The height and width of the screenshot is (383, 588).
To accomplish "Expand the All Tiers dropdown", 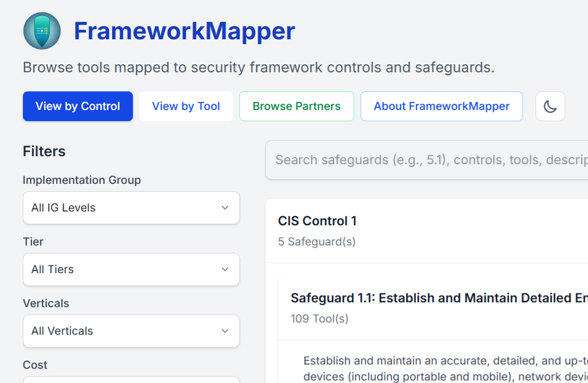I will (x=131, y=269).
